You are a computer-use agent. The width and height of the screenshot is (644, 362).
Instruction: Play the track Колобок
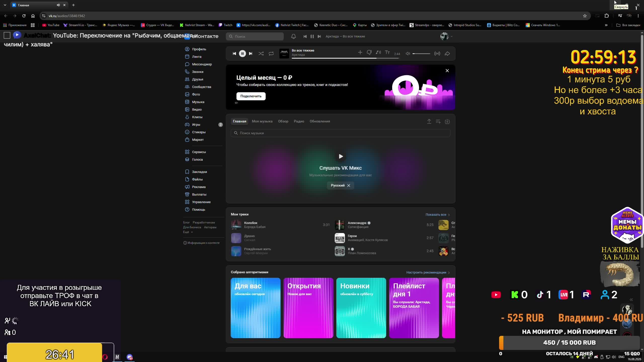(236, 225)
